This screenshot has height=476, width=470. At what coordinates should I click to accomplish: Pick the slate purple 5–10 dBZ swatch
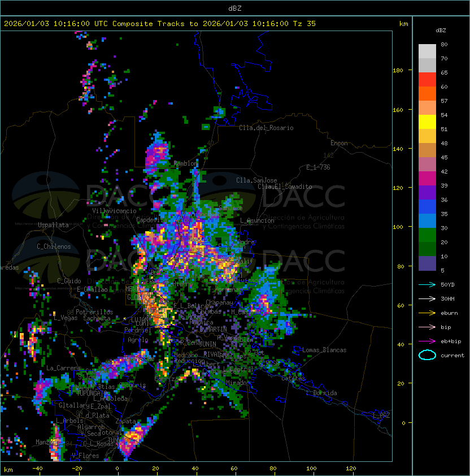click(x=427, y=263)
